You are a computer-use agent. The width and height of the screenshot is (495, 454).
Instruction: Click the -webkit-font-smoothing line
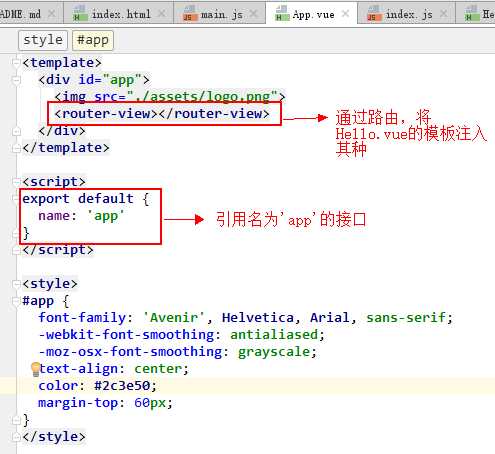pyautogui.click(x=181, y=335)
